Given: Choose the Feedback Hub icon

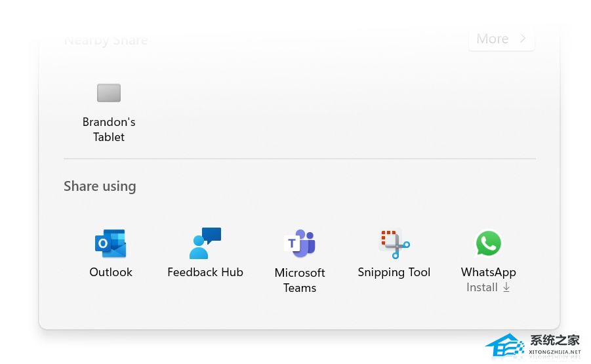Looking at the screenshot, I should pyautogui.click(x=205, y=243).
